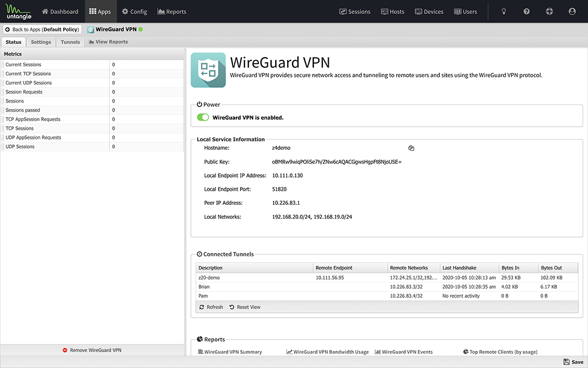
Task: Toggle WireGuard VPN power switch off
Action: pos(203,118)
